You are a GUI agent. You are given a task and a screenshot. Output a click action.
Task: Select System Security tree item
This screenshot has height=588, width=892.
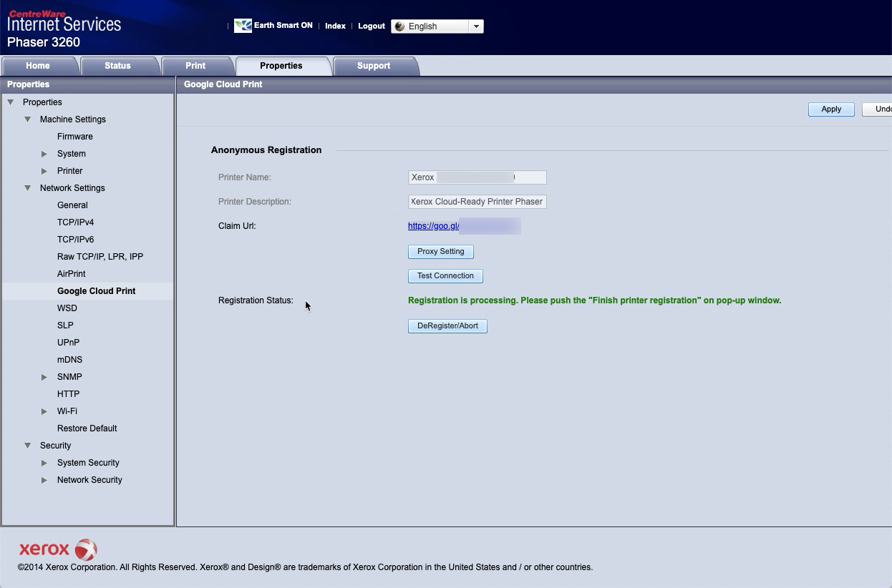[88, 463]
